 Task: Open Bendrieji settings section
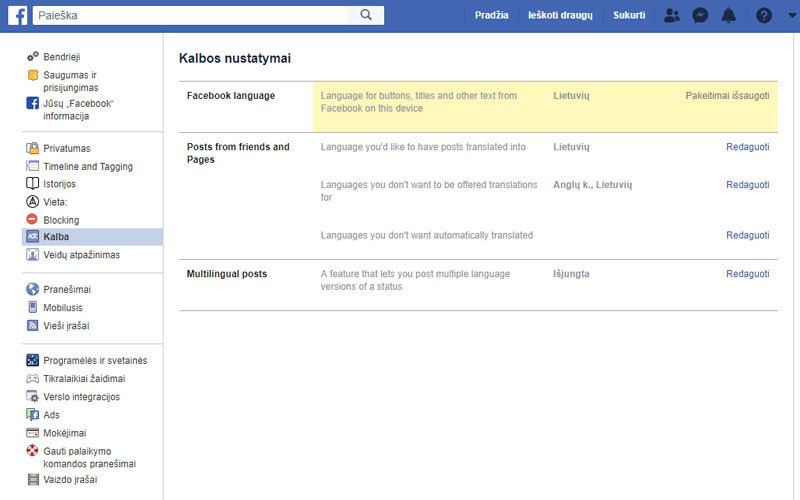62,57
